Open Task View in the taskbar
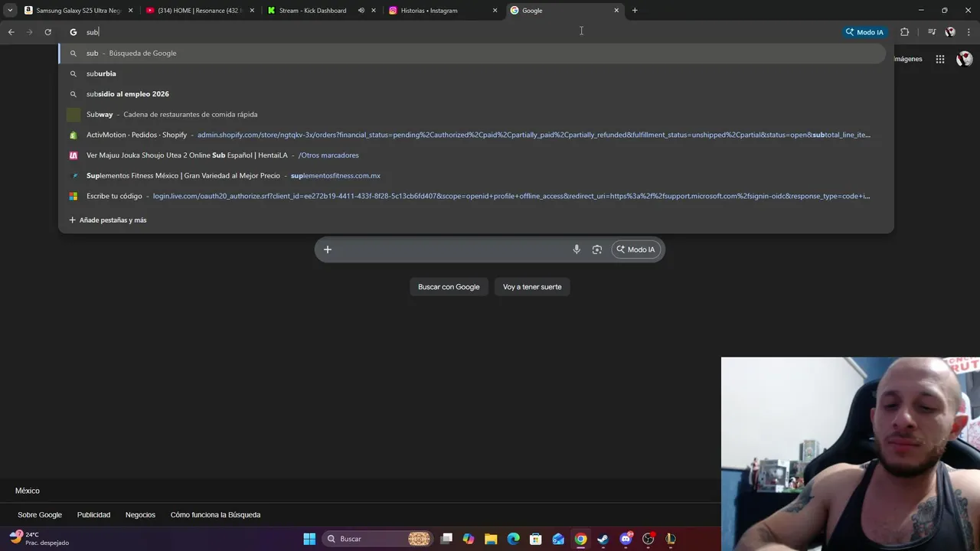The image size is (980, 551). (446, 539)
